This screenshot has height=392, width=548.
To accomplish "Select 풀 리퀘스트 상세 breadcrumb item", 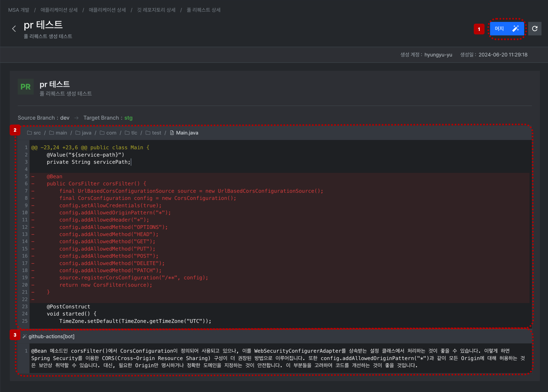I will point(204,10).
